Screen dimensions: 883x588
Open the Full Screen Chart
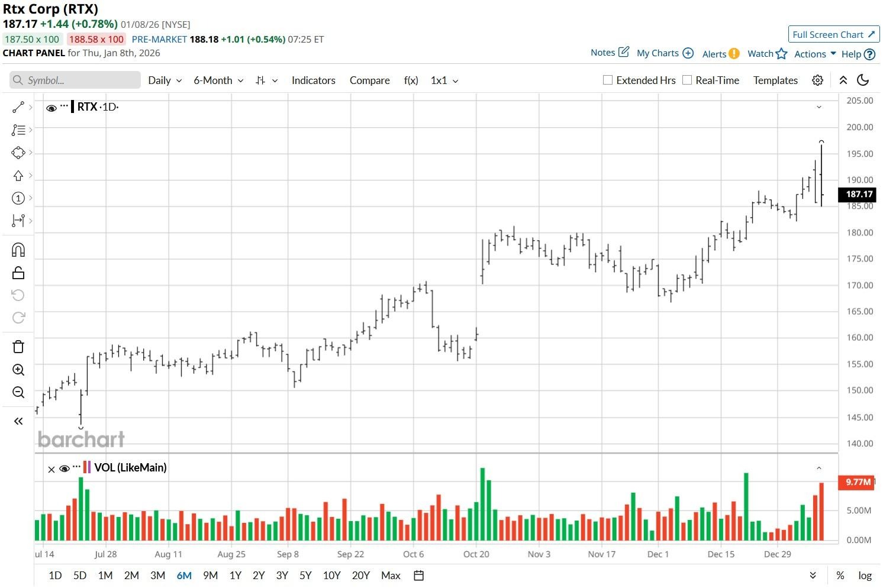(834, 34)
